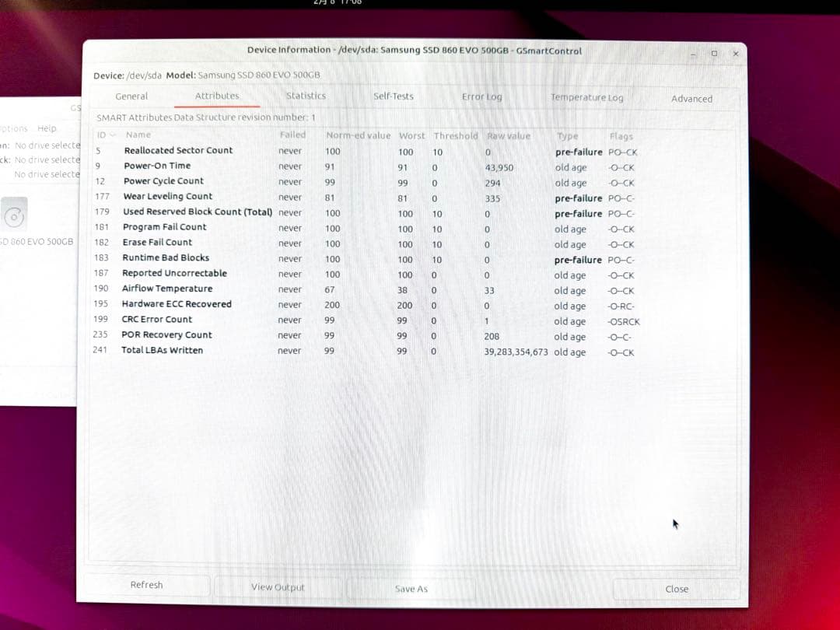Sort by the Raw value column header
The height and width of the screenshot is (630, 840).
point(509,136)
